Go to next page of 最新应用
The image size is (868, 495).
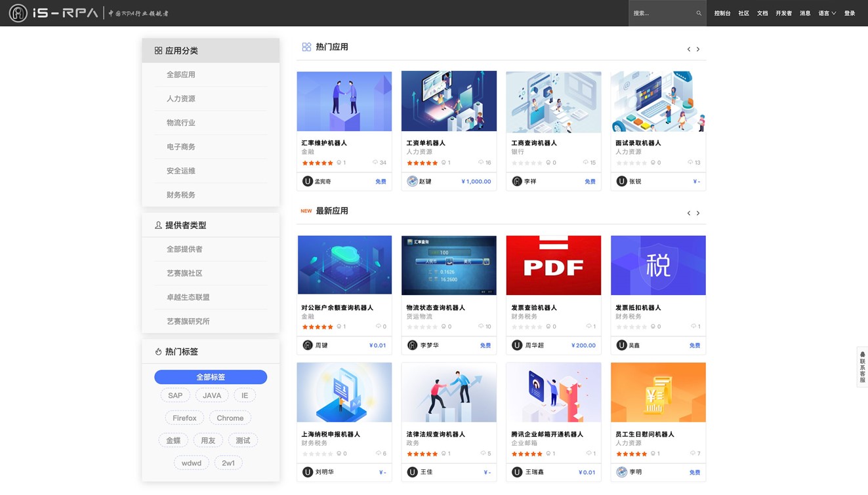click(x=698, y=213)
